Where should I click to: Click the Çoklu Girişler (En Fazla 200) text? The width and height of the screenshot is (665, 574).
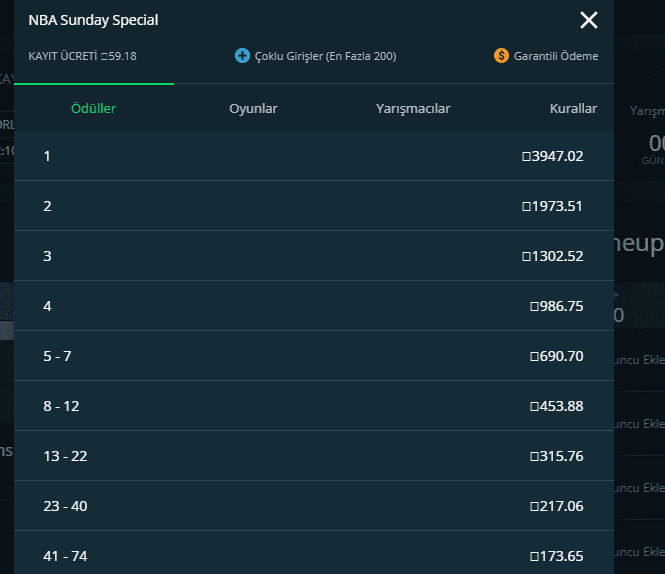pos(325,56)
